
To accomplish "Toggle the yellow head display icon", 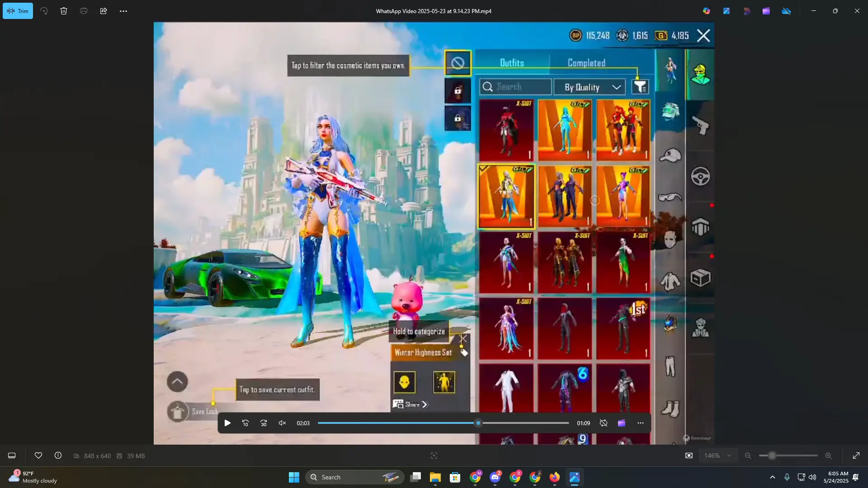I will coord(404,382).
